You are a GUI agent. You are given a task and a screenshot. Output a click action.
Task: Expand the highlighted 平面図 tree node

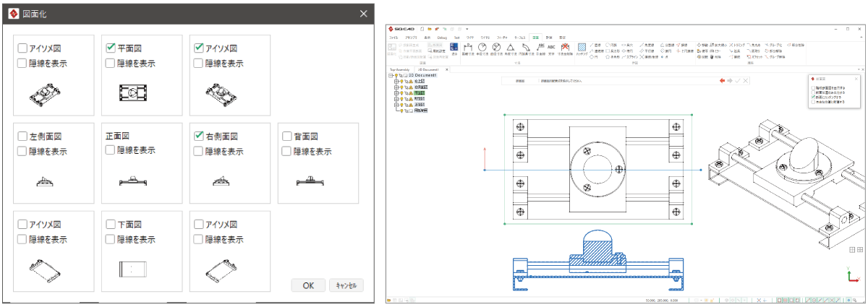pos(396,93)
